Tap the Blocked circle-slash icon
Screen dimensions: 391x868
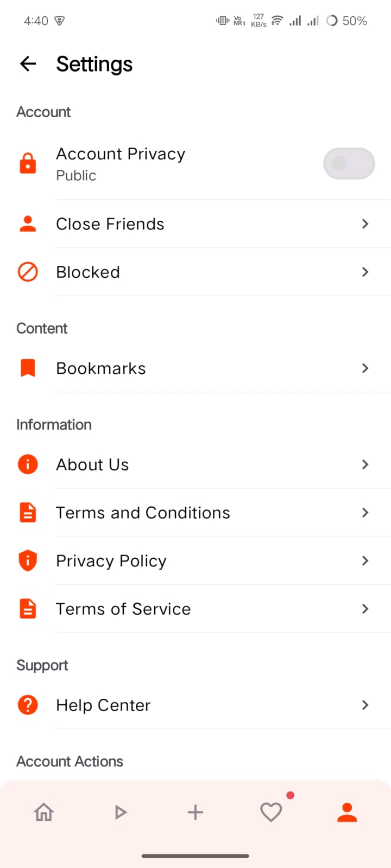(28, 272)
